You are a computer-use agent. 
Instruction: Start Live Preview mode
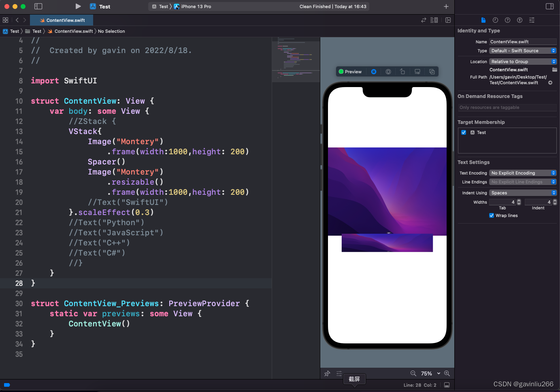coord(374,72)
